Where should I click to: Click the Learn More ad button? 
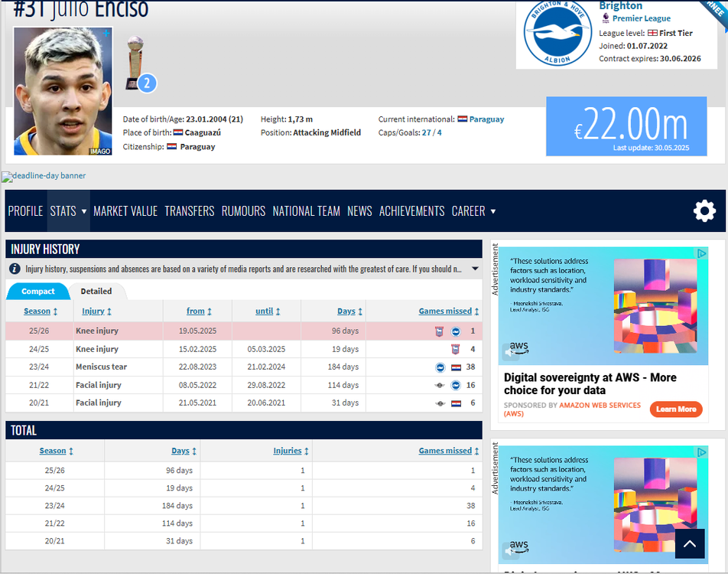[676, 409]
